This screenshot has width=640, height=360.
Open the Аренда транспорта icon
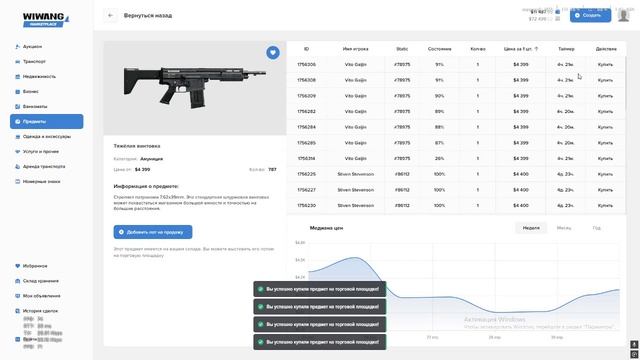point(18,167)
